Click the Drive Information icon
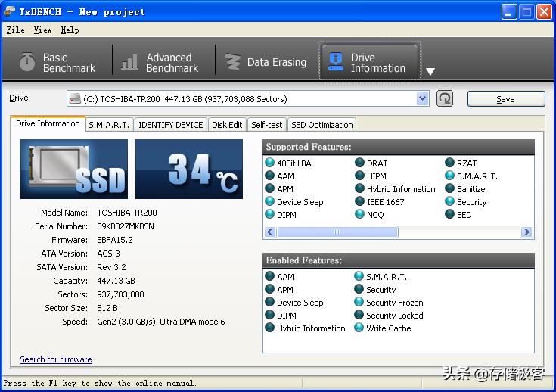Screen dimensions: 556x392 [x=334, y=62]
